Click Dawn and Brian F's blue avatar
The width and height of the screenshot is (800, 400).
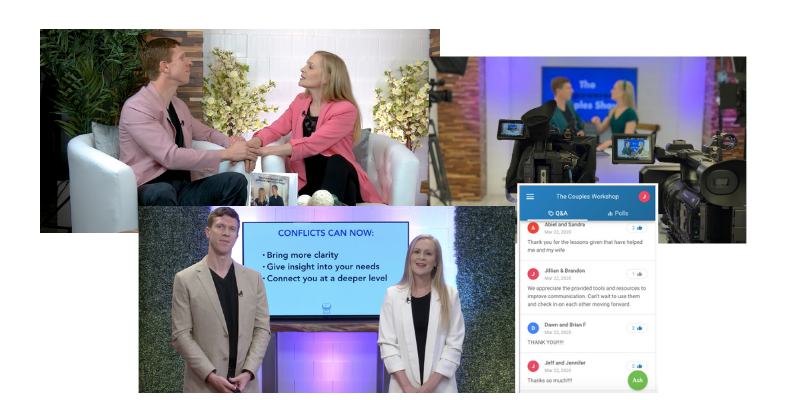[533, 328]
